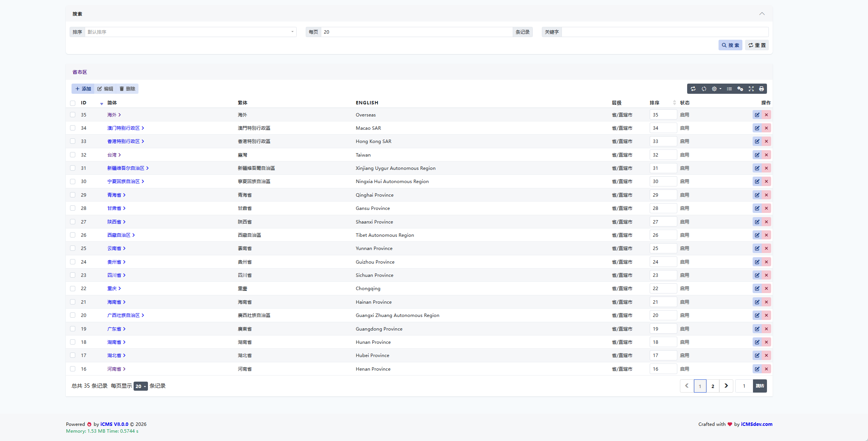The height and width of the screenshot is (441, 868).
Task: Select page 1 in pagination
Action: click(x=700, y=386)
